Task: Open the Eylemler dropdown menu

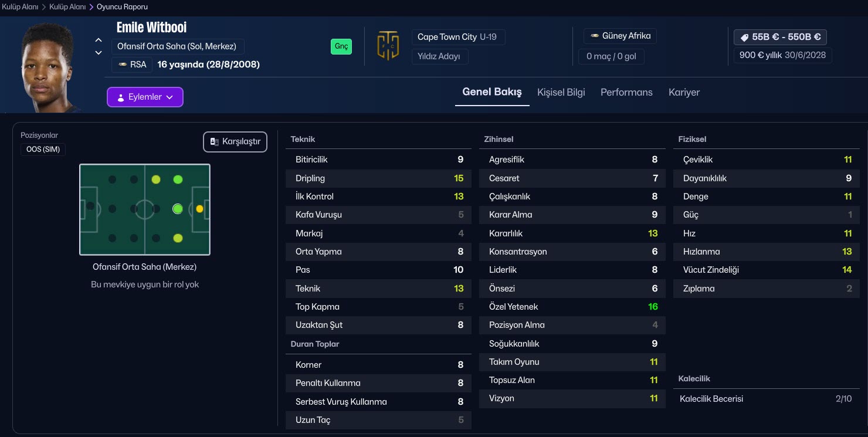Action: (145, 97)
